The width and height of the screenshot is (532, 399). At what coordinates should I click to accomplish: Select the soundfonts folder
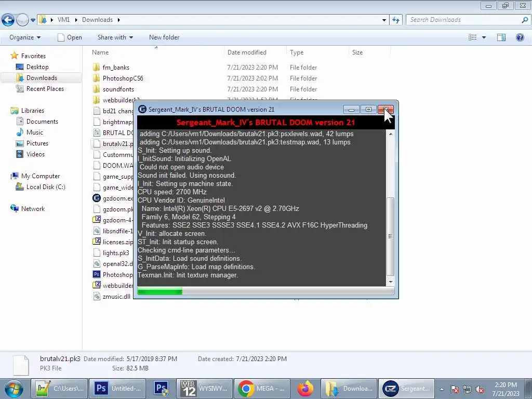(x=118, y=89)
